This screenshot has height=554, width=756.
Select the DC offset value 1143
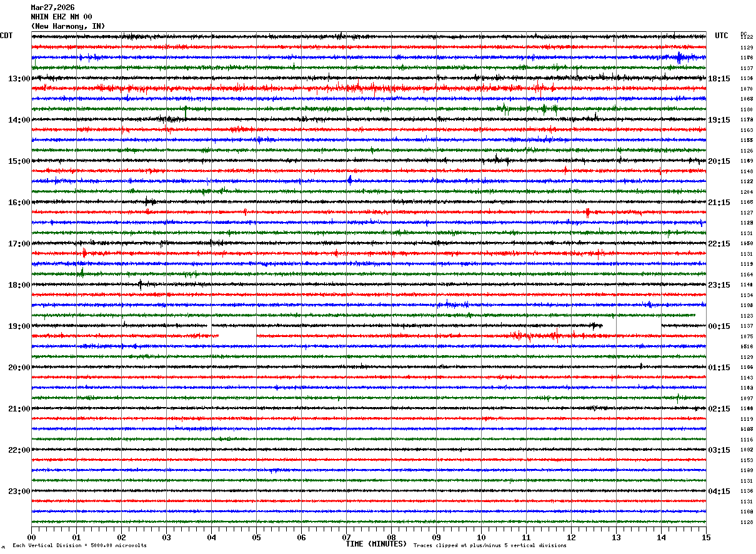pos(747,378)
